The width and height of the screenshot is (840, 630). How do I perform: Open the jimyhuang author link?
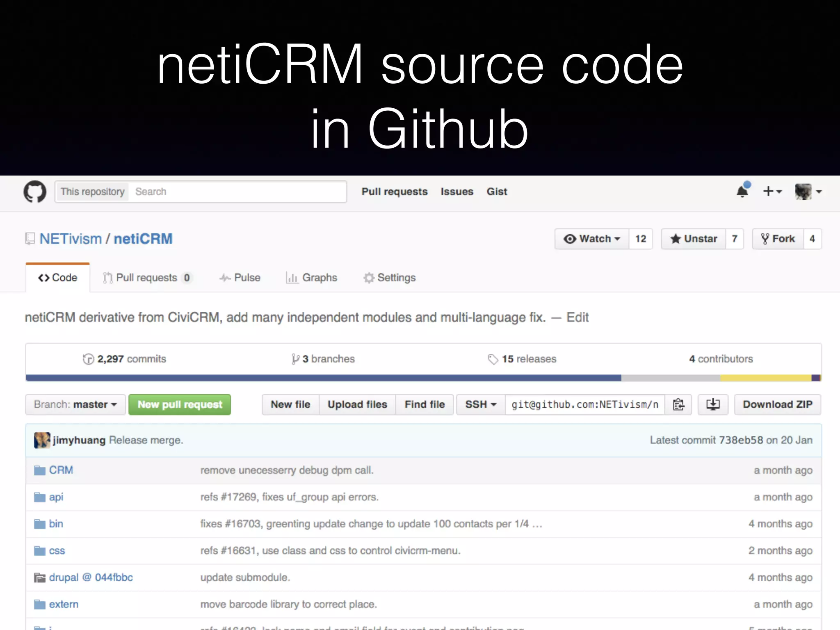coord(79,440)
